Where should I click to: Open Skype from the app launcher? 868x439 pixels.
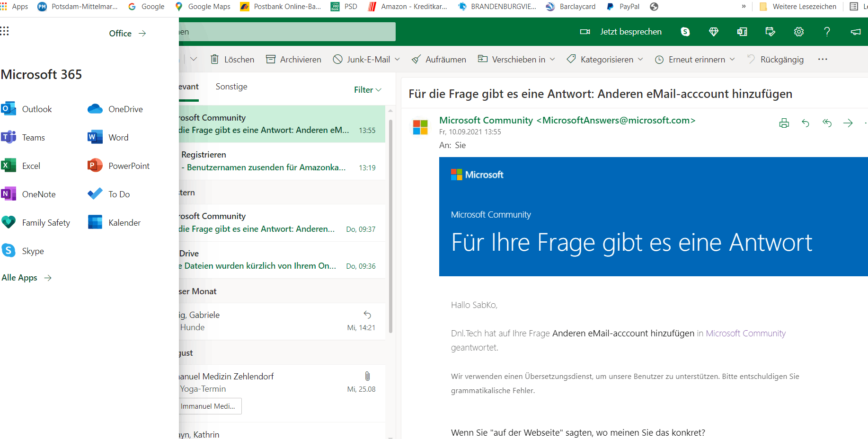(23, 251)
